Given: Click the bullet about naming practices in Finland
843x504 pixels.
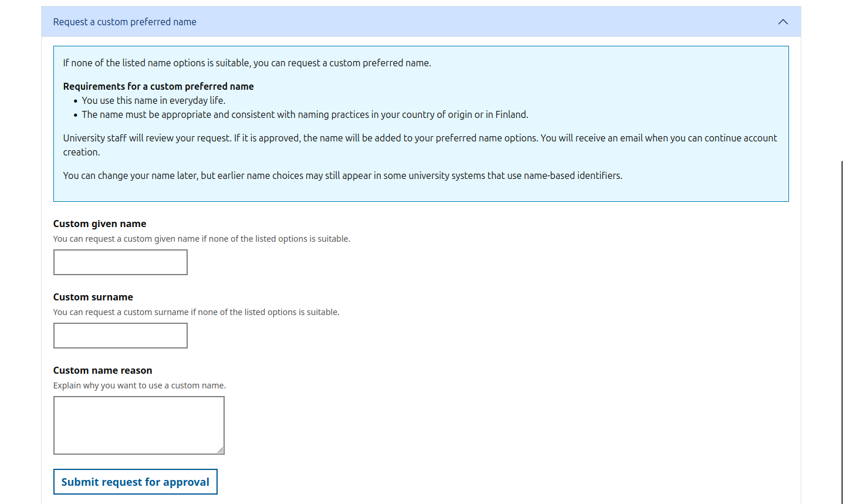Looking at the screenshot, I should click(x=305, y=114).
